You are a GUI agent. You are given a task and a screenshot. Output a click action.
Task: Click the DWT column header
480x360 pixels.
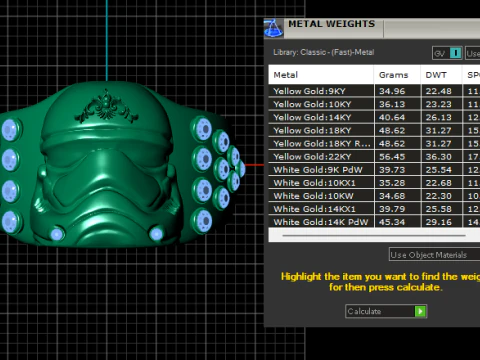click(441, 75)
